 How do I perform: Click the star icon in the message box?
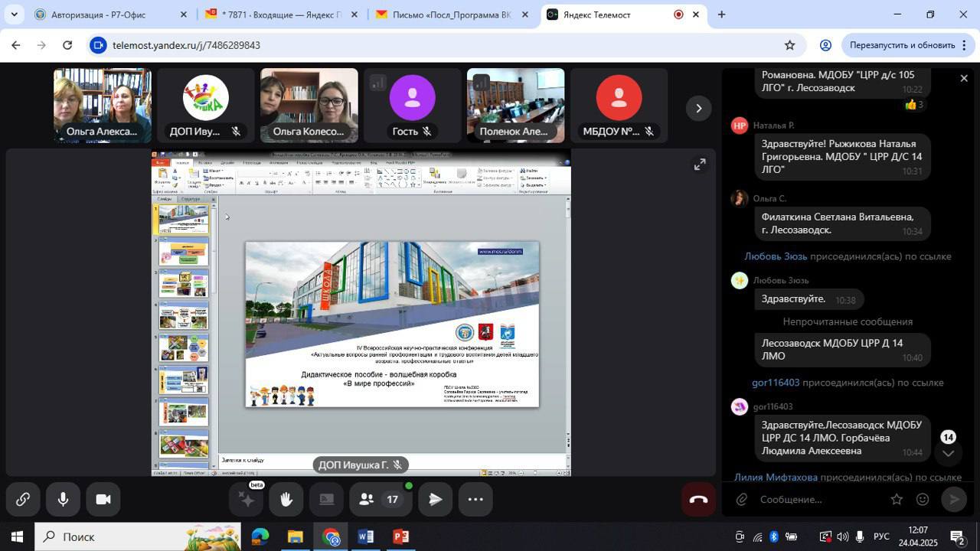point(897,500)
